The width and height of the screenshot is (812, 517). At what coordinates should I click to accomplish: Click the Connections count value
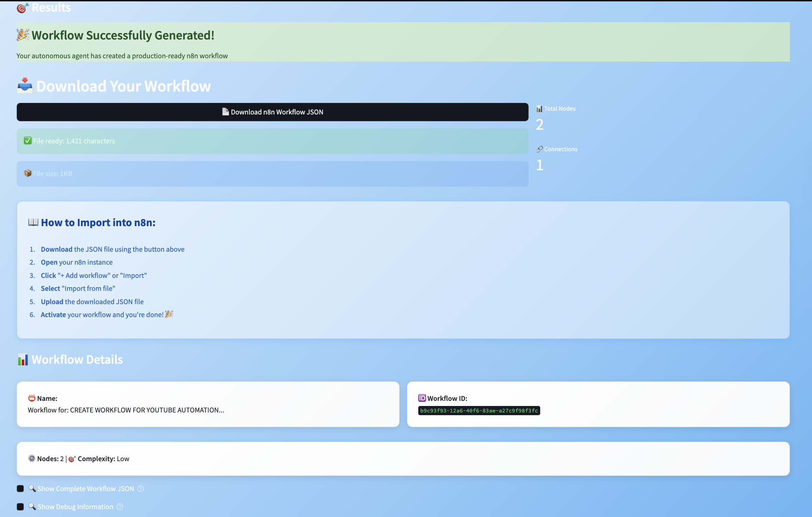pos(540,165)
